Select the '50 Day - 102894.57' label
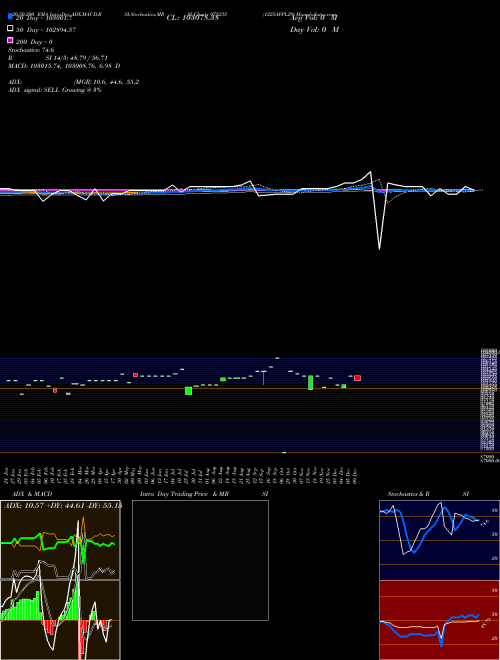500x660 pixels. (x=46, y=30)
